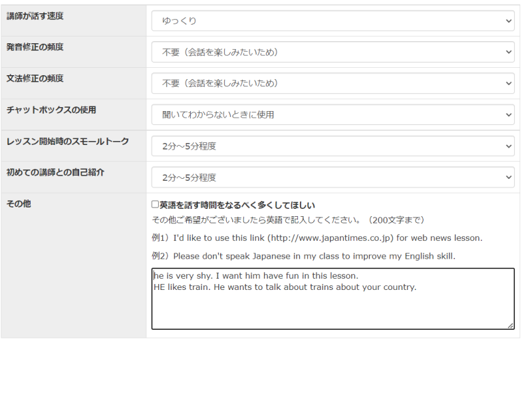Click the レッスン開始時のスモールトーク label
The width and height of the screenshot is (532, 401).
(x=68, y=141)
